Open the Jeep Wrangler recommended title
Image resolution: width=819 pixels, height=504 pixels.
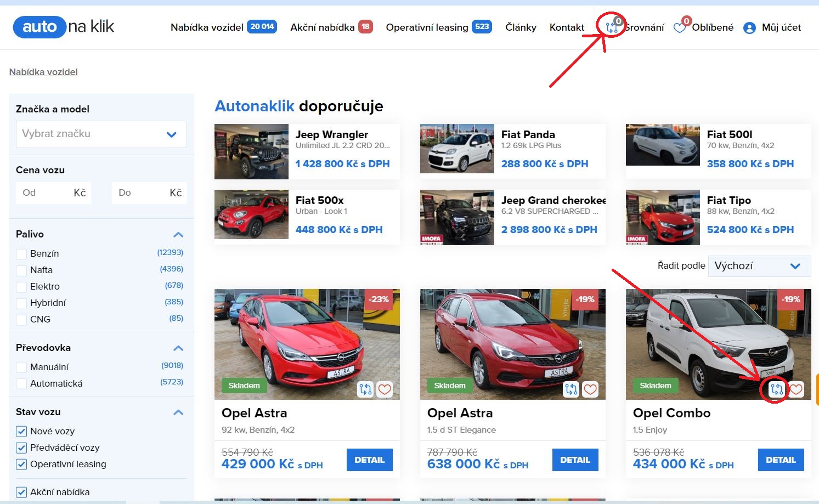pos(332,134)
